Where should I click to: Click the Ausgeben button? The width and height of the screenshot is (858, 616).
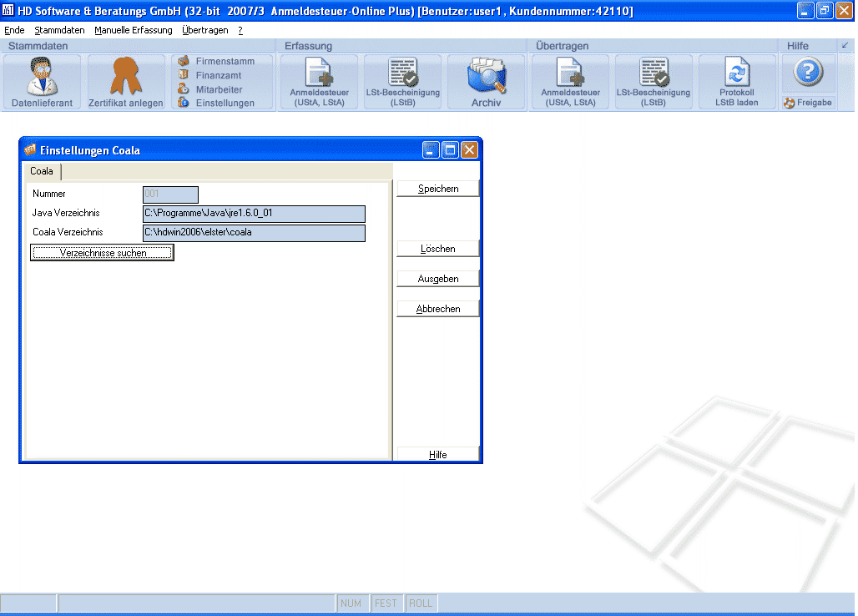point(437,279)
